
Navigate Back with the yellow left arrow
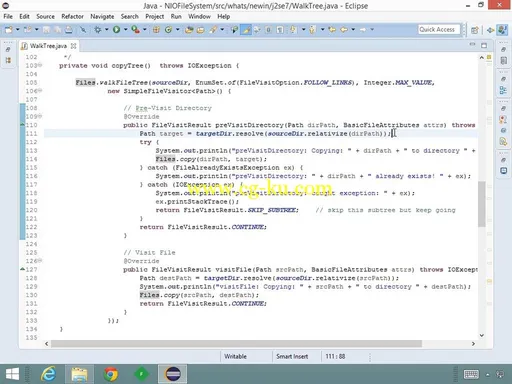point(344,30)
